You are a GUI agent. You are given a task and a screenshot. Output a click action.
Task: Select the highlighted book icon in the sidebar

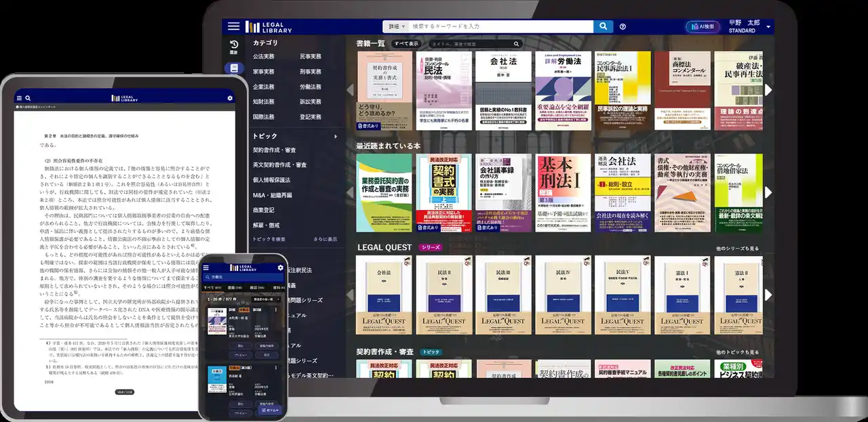(x=233, y=68)
